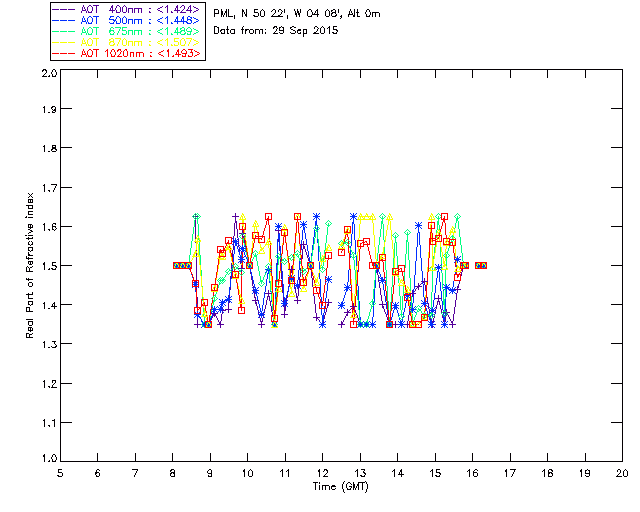This screenshot has height=512, width=640.
Task: Click the y-axis tick label '1.3'
Action: pos(49,345)
